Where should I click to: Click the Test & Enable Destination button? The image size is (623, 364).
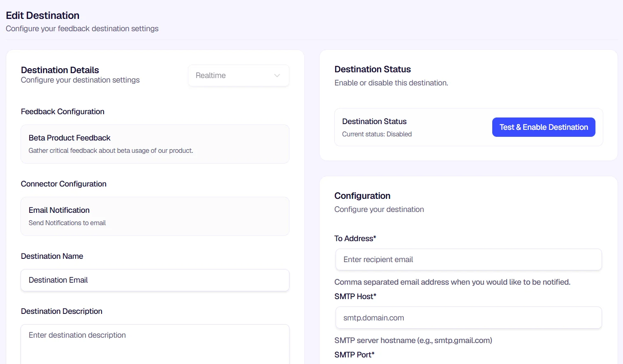pyautogui.click(x=544, y=127)
